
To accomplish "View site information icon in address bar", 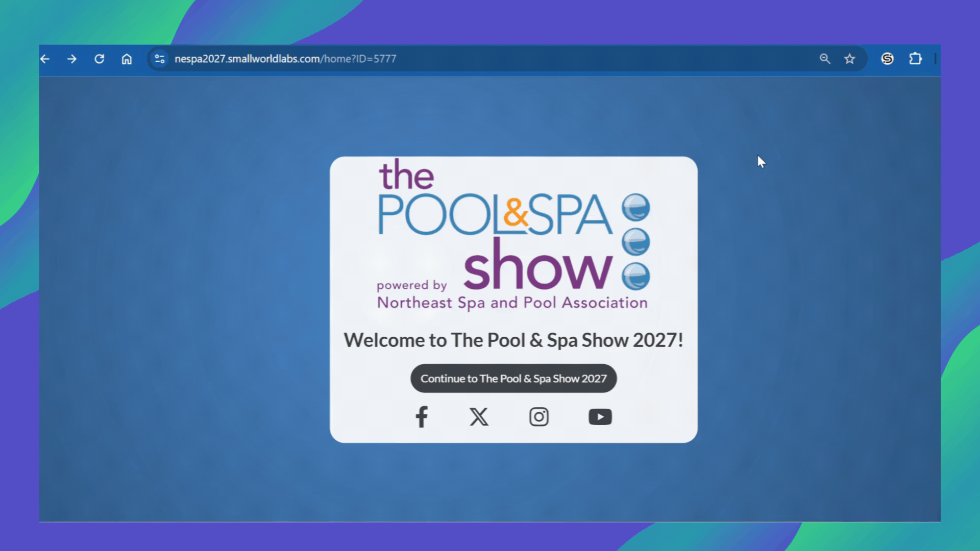I will click(160, 59).
